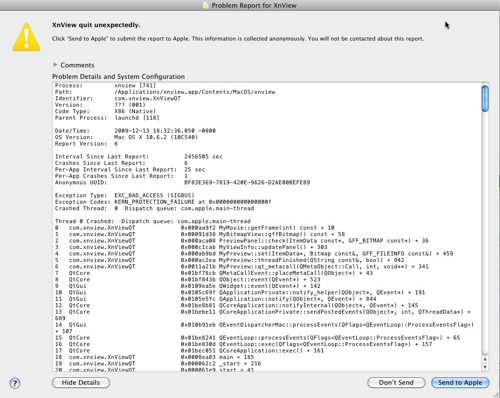The image size is (500, 398).
Task: Click the Parent Process launchd line
Action: [x=107, y=118]
